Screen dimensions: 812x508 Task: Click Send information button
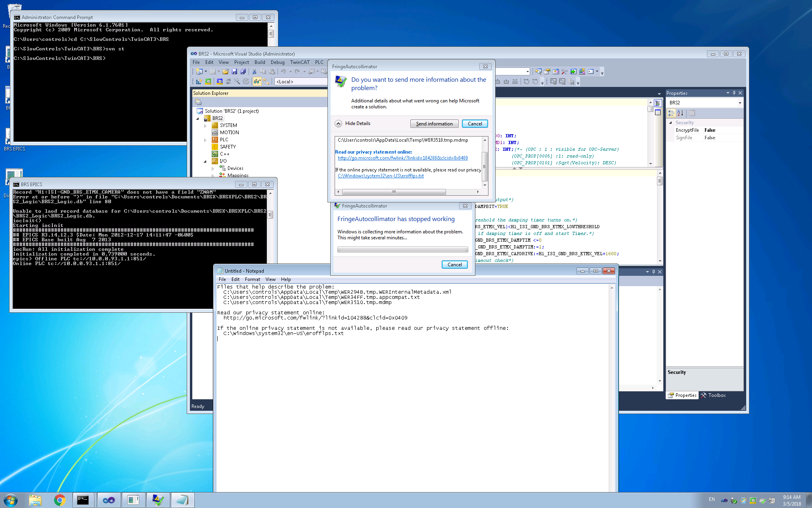(434, 124)
